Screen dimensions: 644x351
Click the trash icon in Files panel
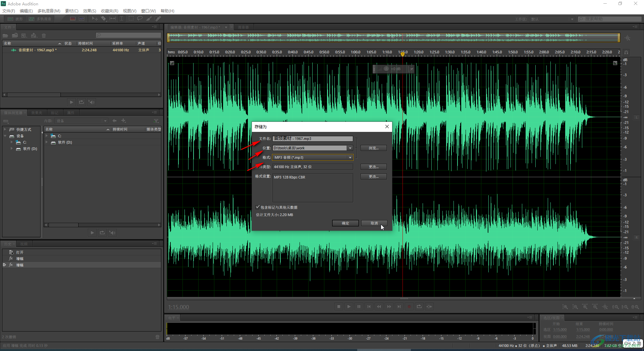point(44,36)
